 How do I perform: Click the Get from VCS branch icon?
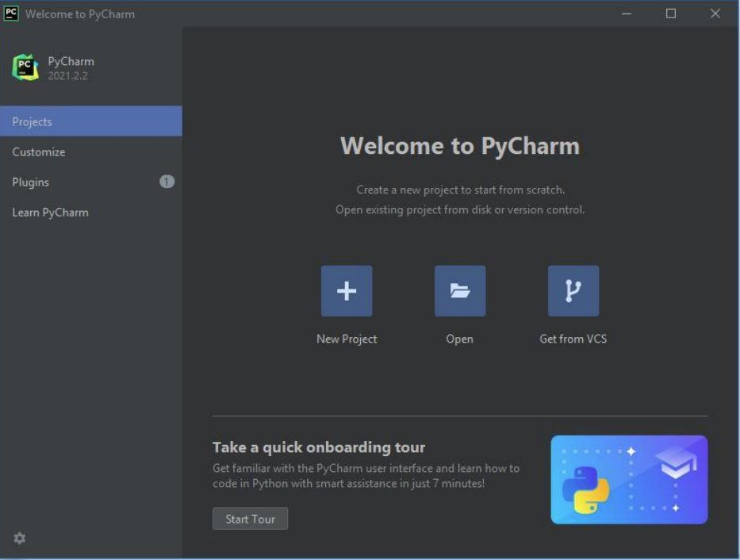click(573, 290)
